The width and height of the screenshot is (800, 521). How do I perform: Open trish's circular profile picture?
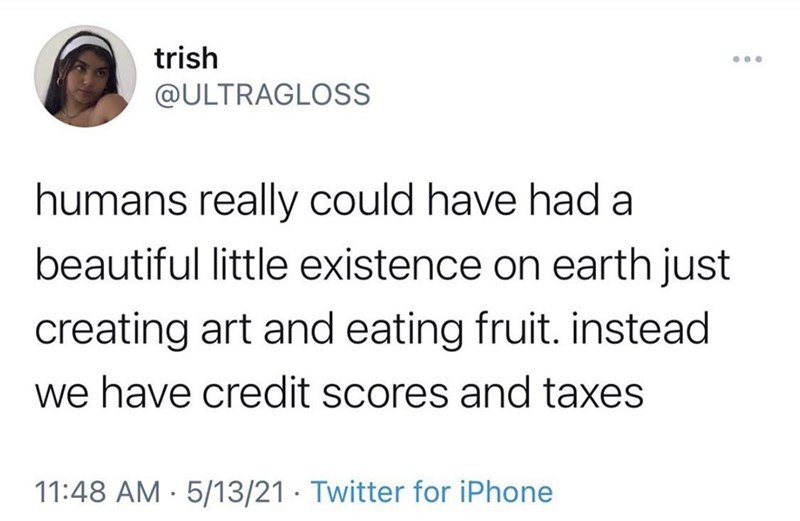[85, 76]
